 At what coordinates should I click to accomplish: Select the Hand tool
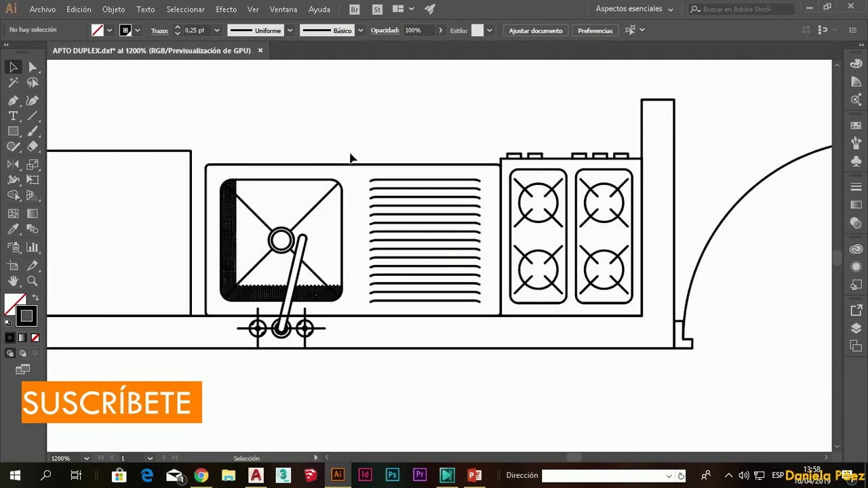pyautogui.click(x=13, y=281)
